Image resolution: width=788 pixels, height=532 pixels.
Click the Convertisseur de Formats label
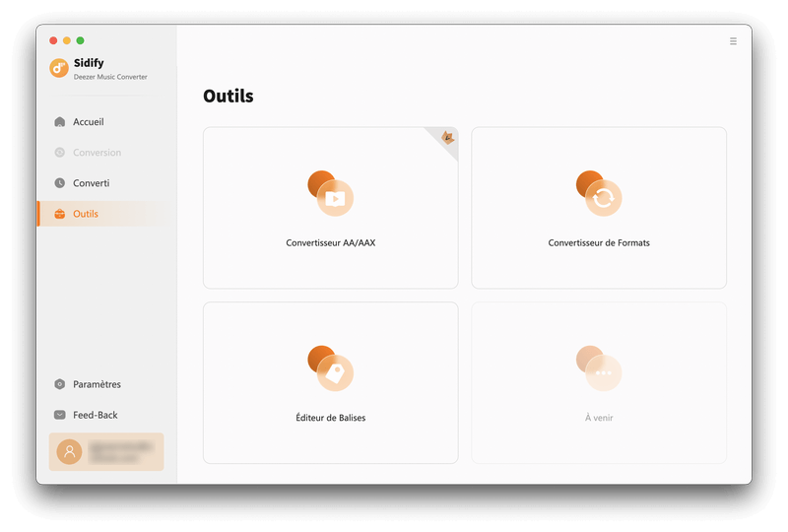click(599, 243)
